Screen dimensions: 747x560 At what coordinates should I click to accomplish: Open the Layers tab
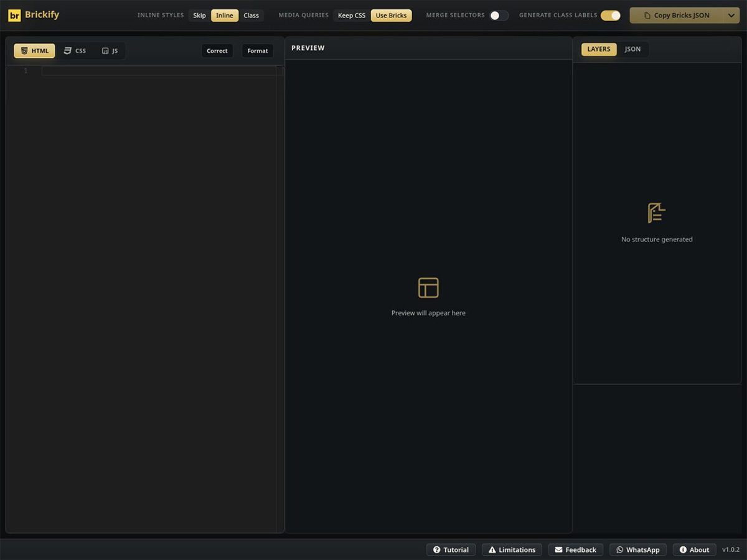[x=599, y=49]
